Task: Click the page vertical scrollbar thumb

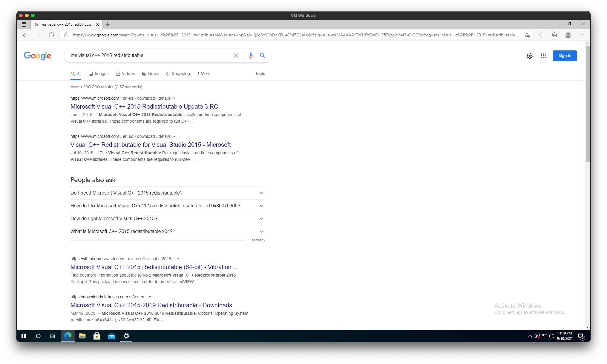Action: coord(588,104)
